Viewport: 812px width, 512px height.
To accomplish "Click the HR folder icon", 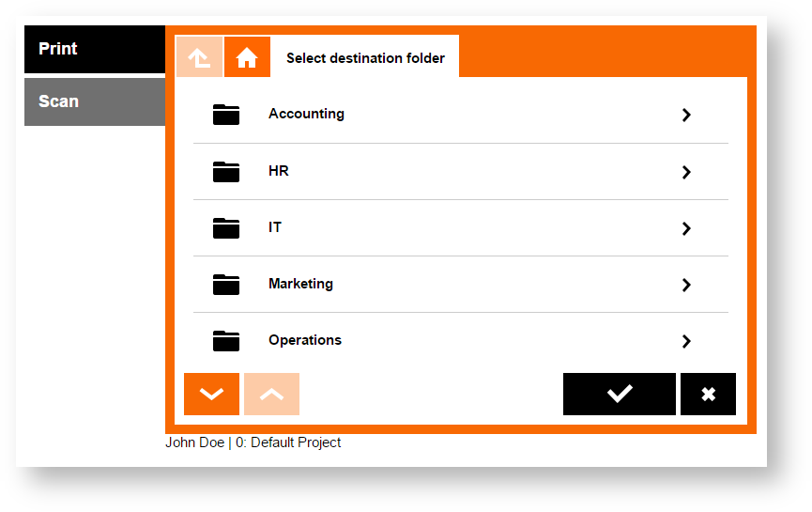I will click(226, 172).
